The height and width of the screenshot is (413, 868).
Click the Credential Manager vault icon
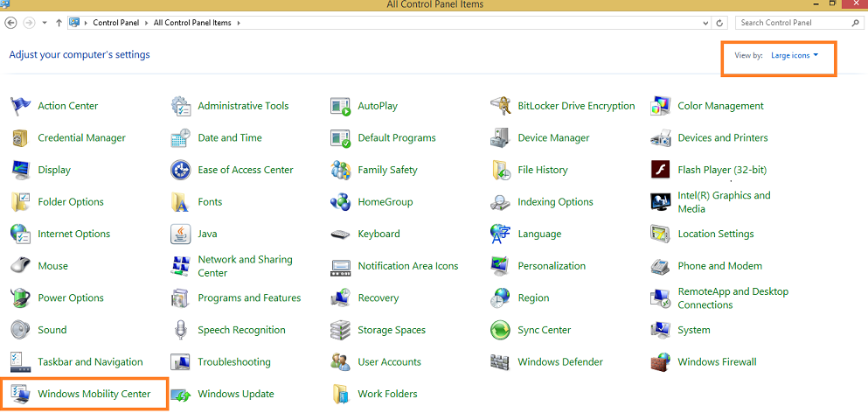point(19,138)
